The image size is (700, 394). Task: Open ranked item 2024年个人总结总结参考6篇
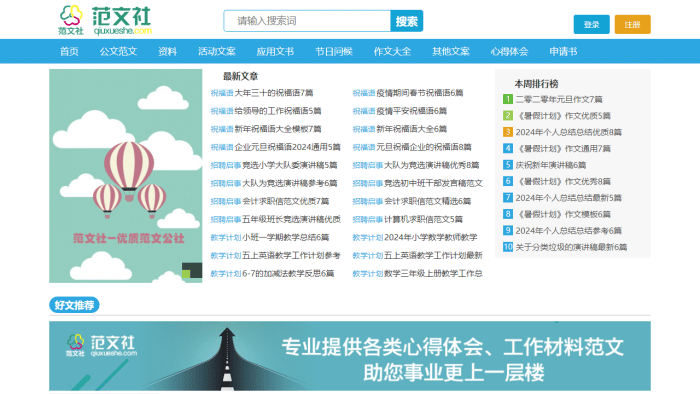[x=569, y=231]
